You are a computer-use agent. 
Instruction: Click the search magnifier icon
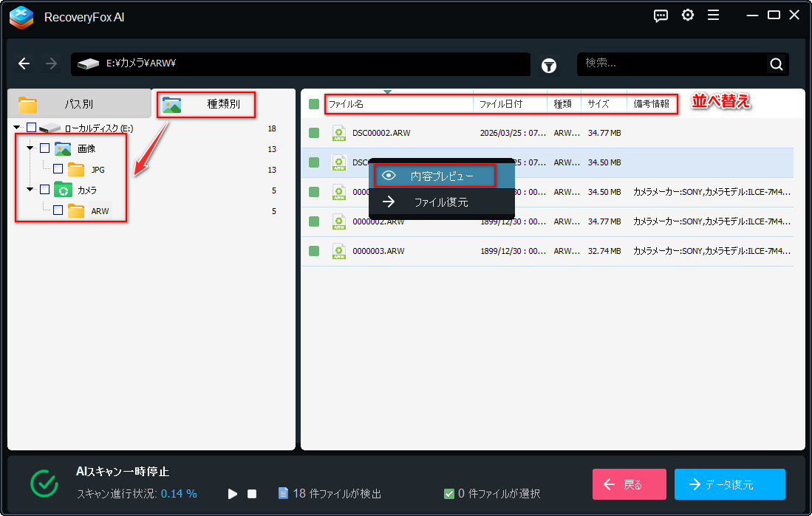coord(777,63)
